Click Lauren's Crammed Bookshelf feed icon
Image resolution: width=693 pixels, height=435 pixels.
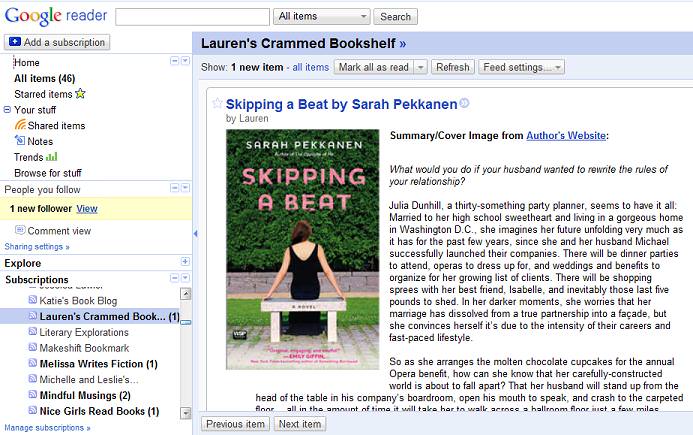pos(33,316)
